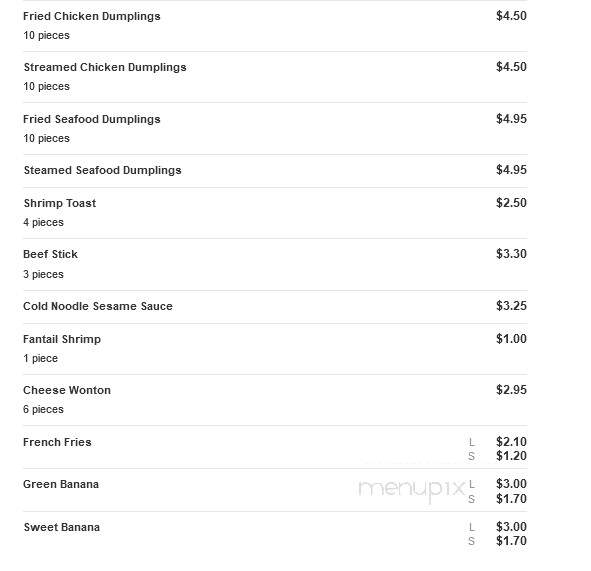Click the menupix watermark logo
591x571 pixels.
pyautogui.click(x=412, y=490)
